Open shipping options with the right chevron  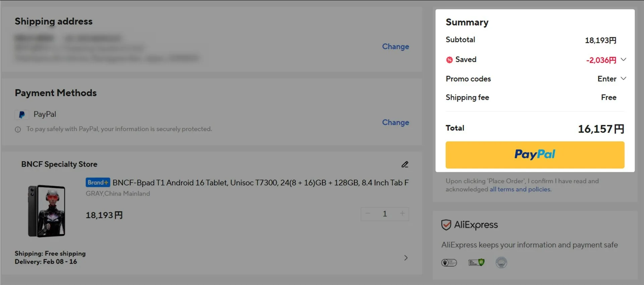coord(406,258)
